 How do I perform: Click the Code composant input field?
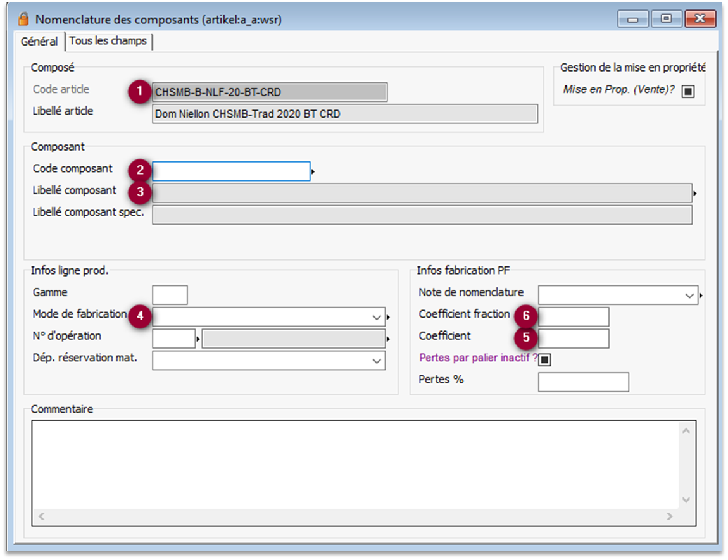pos(231,171)
